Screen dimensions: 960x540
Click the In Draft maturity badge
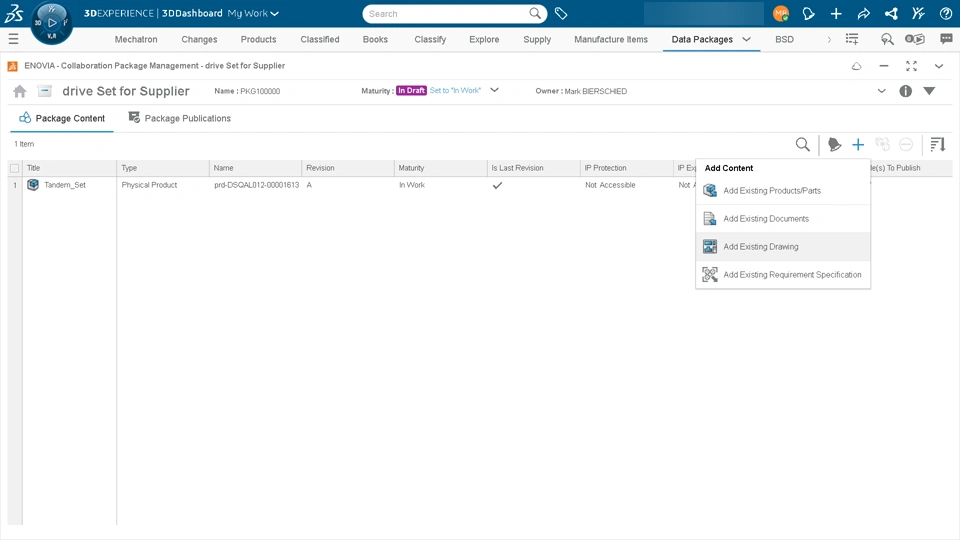pyautogui.click(x=411, y=90)
